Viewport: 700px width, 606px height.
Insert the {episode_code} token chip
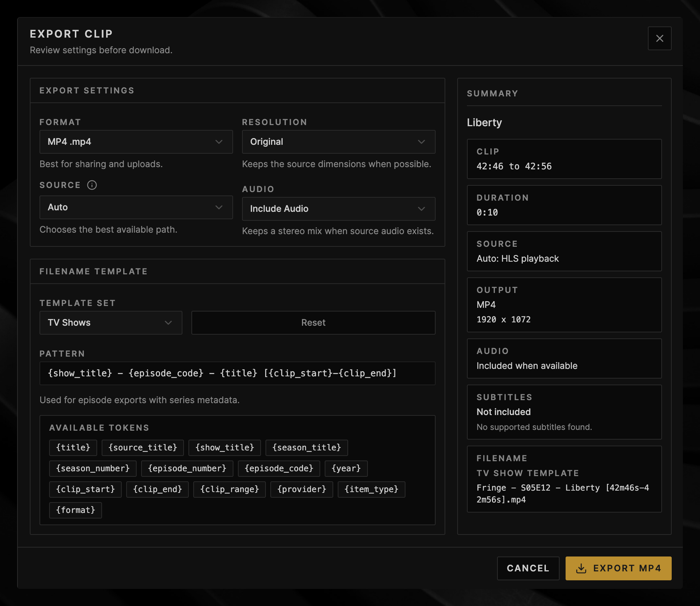point(279,468)
